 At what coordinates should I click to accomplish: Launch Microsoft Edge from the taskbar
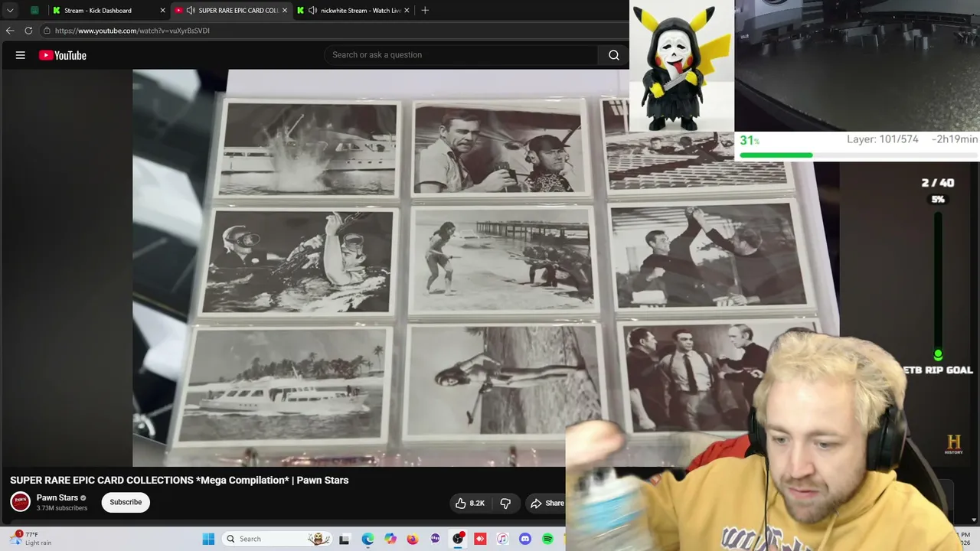(x=368, y=539)
